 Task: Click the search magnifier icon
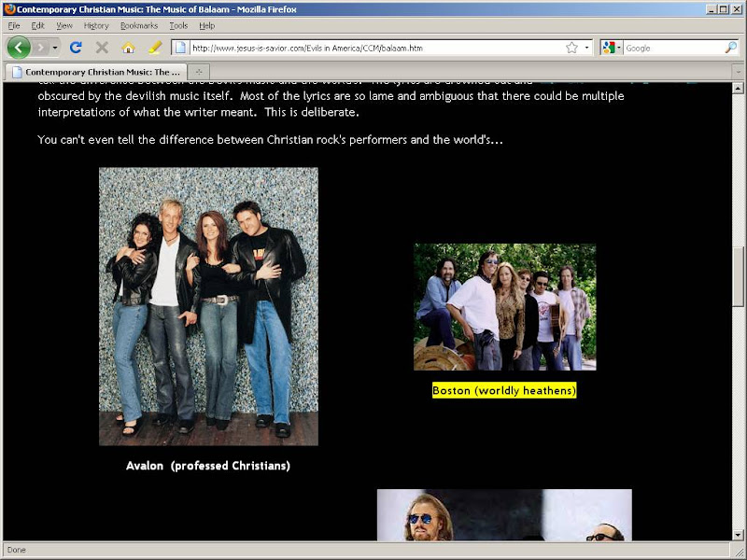click(x=730, y=48)
